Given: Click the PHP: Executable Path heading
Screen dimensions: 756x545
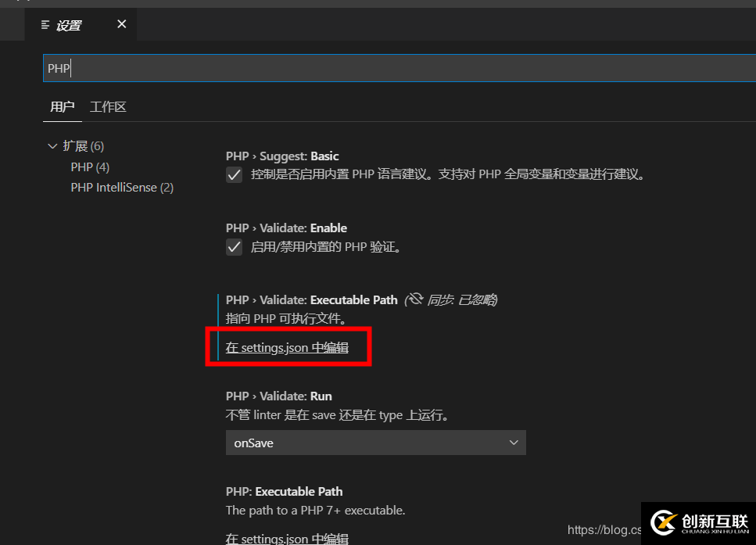Looking at the screenshot, I should pyautogui.click(x=284, y=492).
